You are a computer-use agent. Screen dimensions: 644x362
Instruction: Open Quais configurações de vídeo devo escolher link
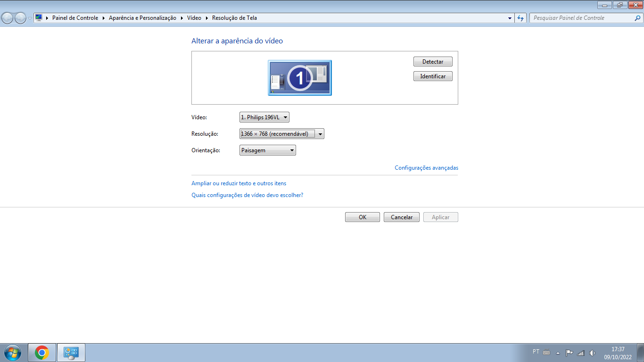pos(247,195)
